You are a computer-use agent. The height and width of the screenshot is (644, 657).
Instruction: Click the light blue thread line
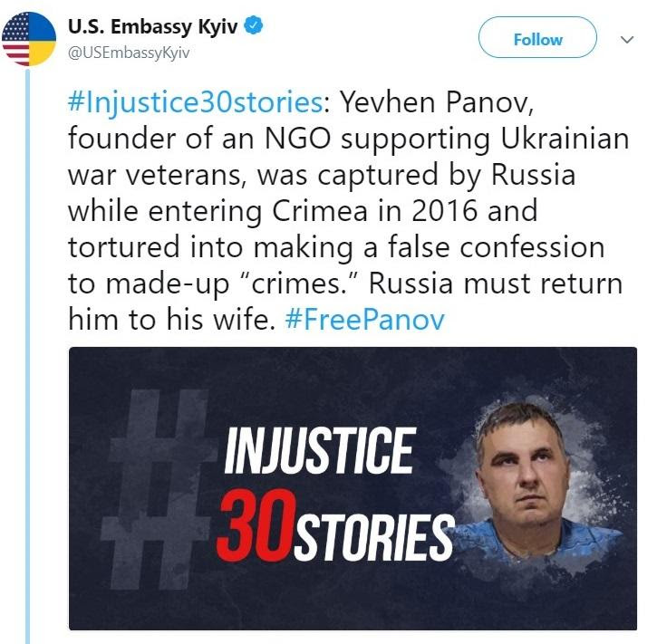[x=28, y=356]
